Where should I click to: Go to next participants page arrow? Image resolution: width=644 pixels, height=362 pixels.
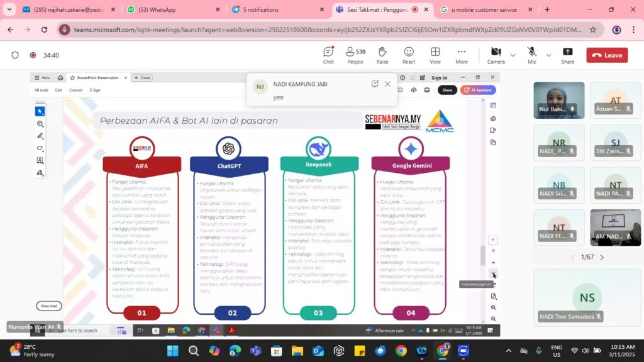[602, 257]
